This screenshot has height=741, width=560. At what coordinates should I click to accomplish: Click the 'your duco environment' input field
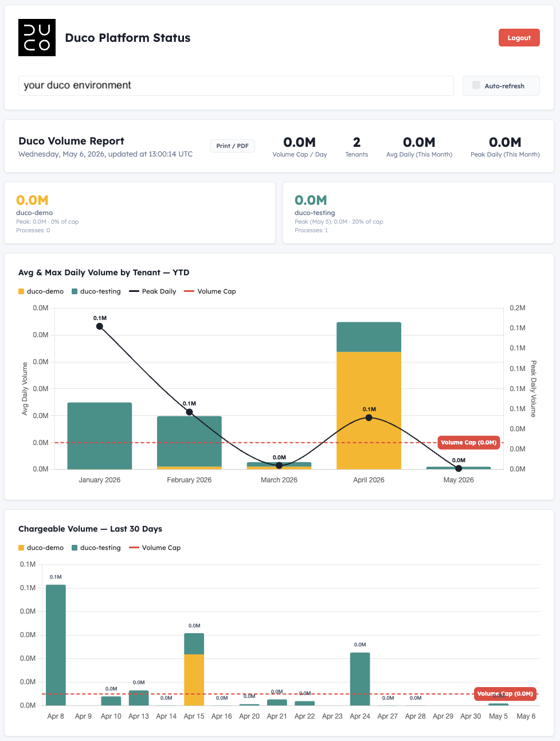[x=236, y=85]
